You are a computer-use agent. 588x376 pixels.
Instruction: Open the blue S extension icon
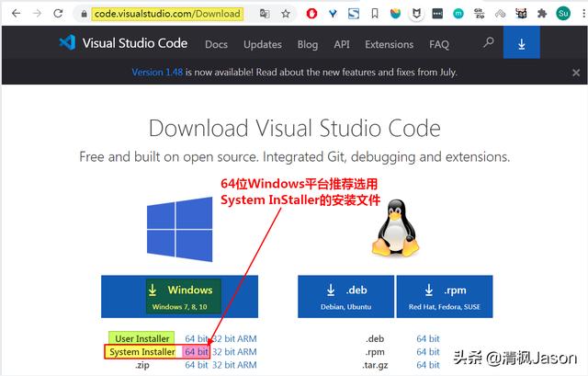click(353, 14)
